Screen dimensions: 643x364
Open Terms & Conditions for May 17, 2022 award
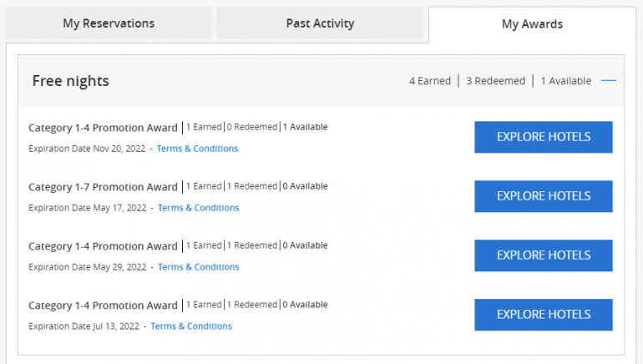click(198, 208)
